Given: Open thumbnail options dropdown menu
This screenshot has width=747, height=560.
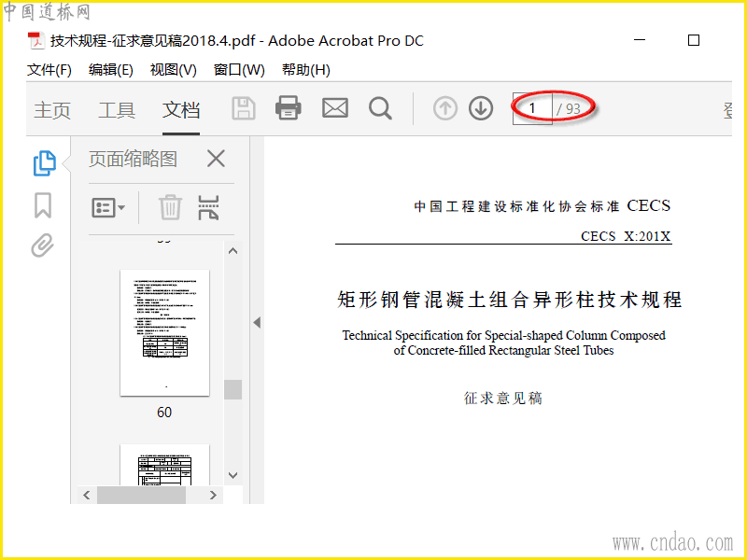Looking at the screenshot, I should point(108,207).
